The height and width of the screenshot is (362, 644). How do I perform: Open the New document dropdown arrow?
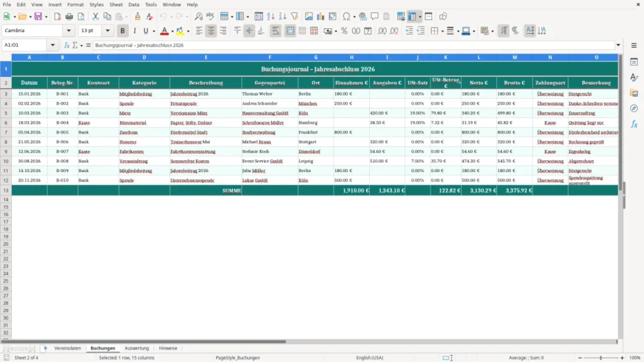pyautogui.click(x=14, y=16)
